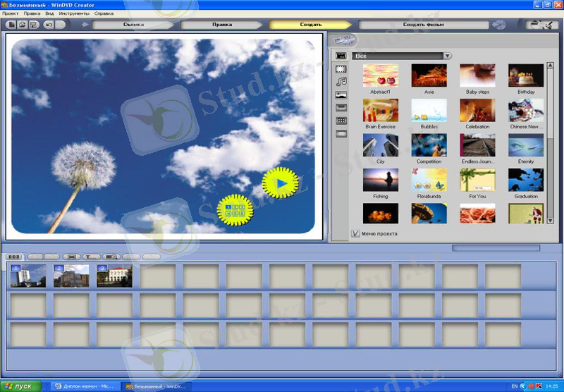Toggle the 'Меню проекта' checkbox
Image resolution: width=564 pixels, height=392 pixels.
(x=355, y=233)
